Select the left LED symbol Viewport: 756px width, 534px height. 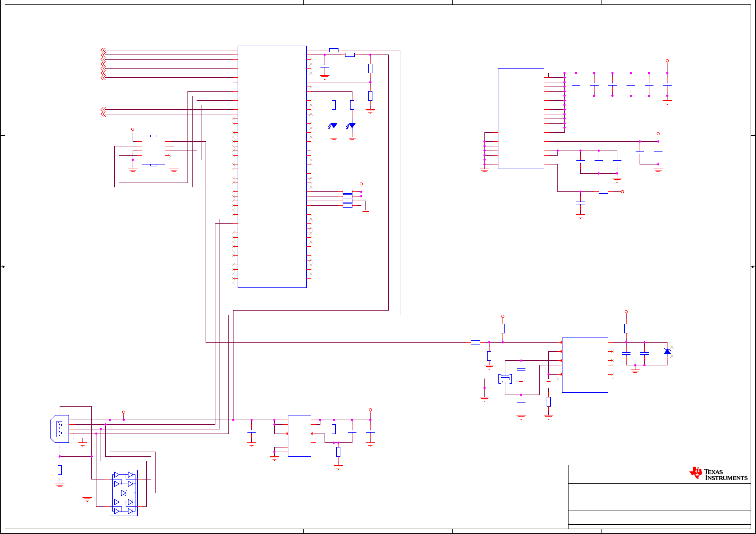pos(333,126)
